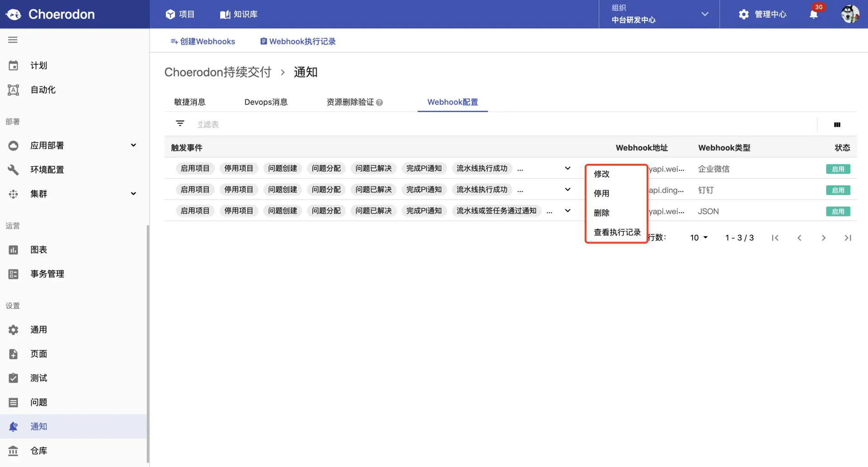
Task: Click the 创建Webhooks button
Action: tap(203, 41)
